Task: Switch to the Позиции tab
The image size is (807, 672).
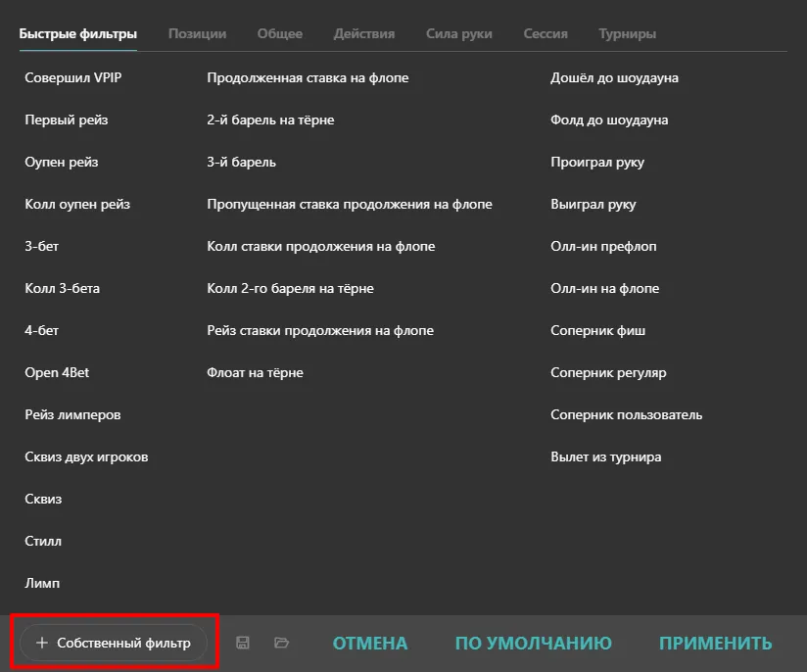Action: click(197, 33)
